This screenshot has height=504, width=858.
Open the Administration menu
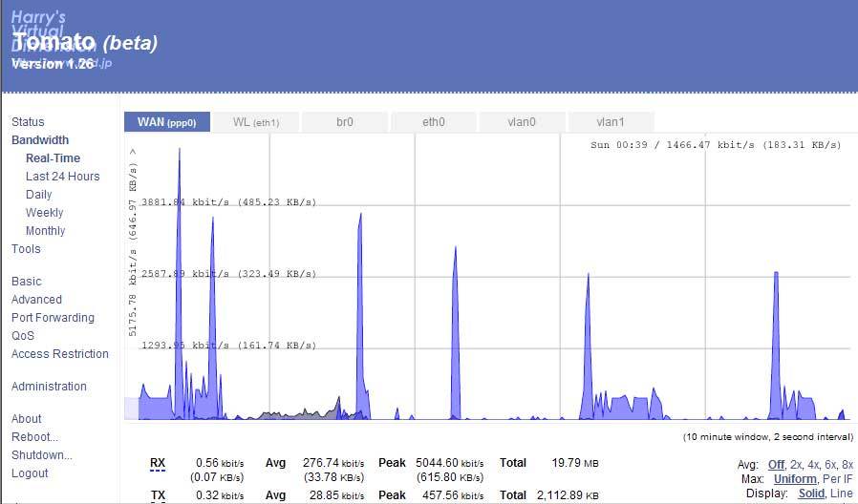tap(49, 386)
